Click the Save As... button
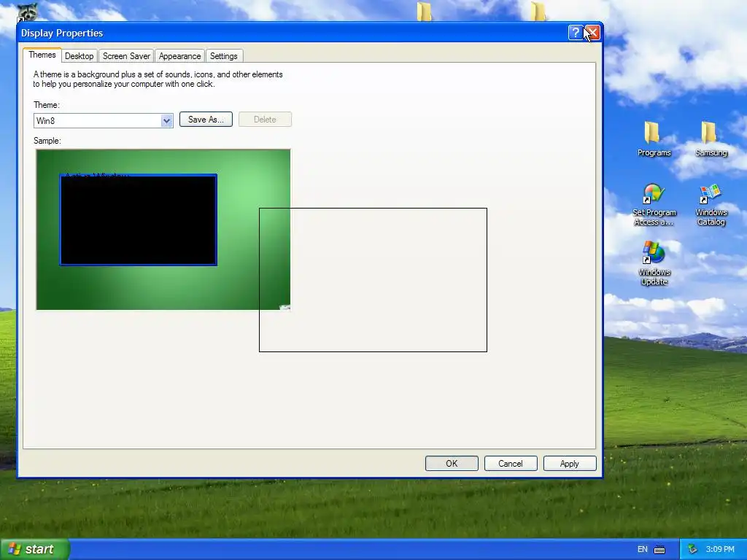747x560 pixels. tap(206, 120)
